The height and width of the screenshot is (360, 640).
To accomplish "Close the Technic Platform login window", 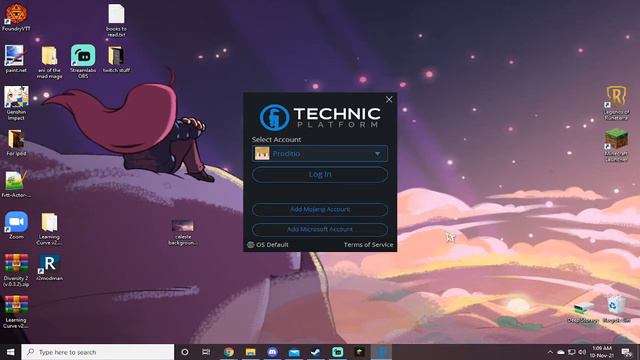I will pos(389,100).
